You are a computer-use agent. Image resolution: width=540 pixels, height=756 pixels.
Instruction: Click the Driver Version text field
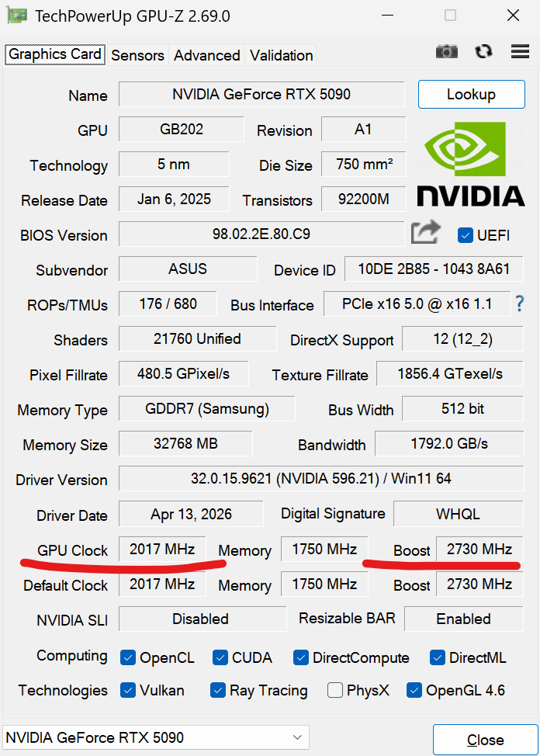pos(320,479)
